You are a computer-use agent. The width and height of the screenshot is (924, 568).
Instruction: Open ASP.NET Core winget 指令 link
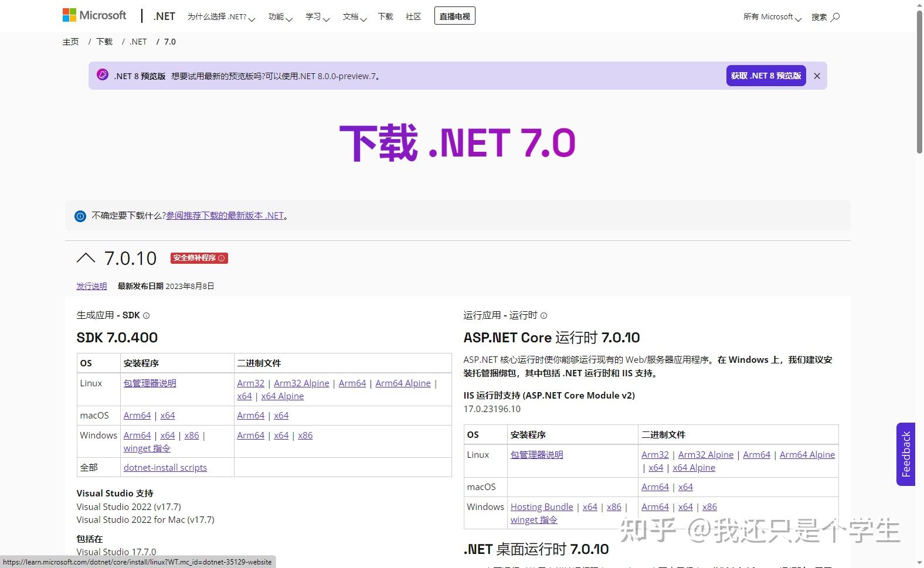(534, 520)
